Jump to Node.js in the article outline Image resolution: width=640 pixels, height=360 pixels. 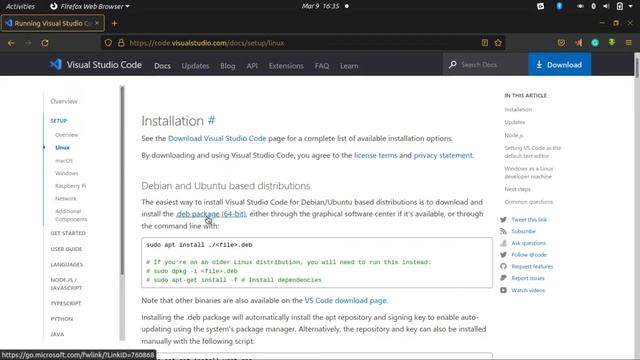click(x=513, y=135)
